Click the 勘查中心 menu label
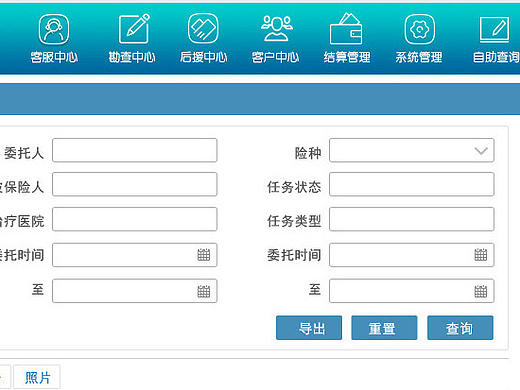 pos(132,57)
